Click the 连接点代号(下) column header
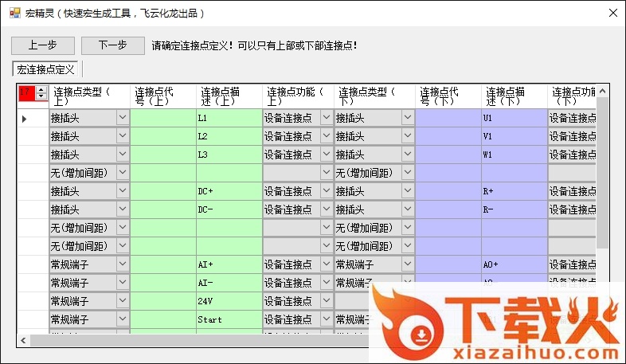 [x=448, y=96]
